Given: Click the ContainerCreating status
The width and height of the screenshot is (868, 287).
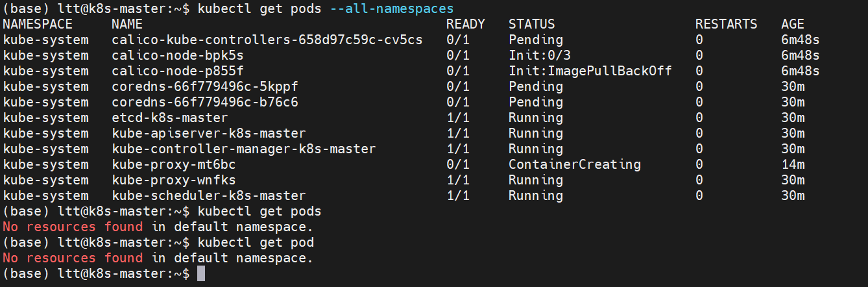Looking at the screenshot, I should point(575,164).
